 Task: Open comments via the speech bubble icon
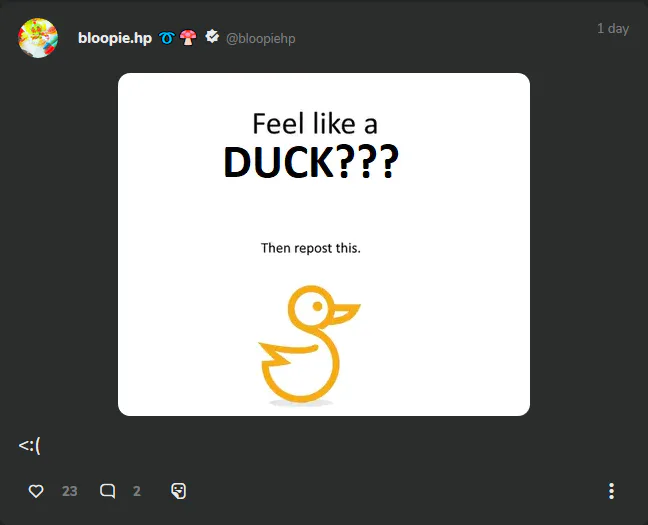[107, 491]
